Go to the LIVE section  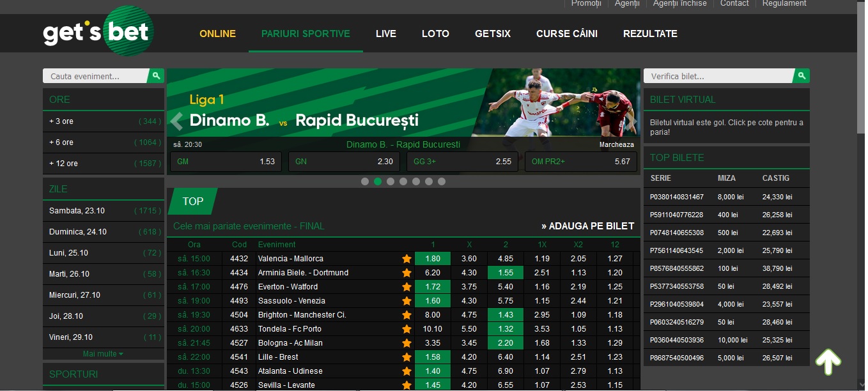[x=386, y=34]
